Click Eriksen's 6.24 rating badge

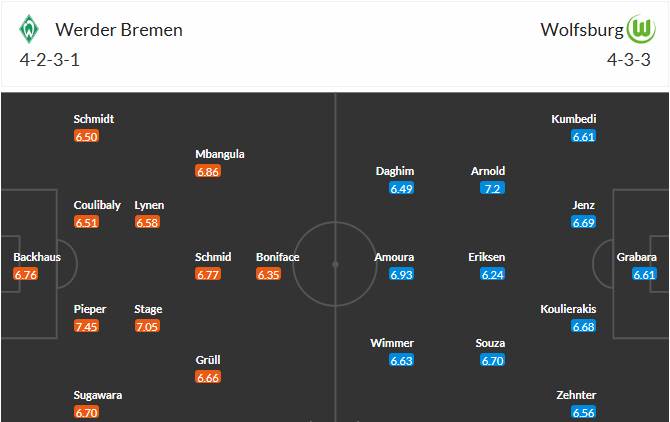(492, 274)
